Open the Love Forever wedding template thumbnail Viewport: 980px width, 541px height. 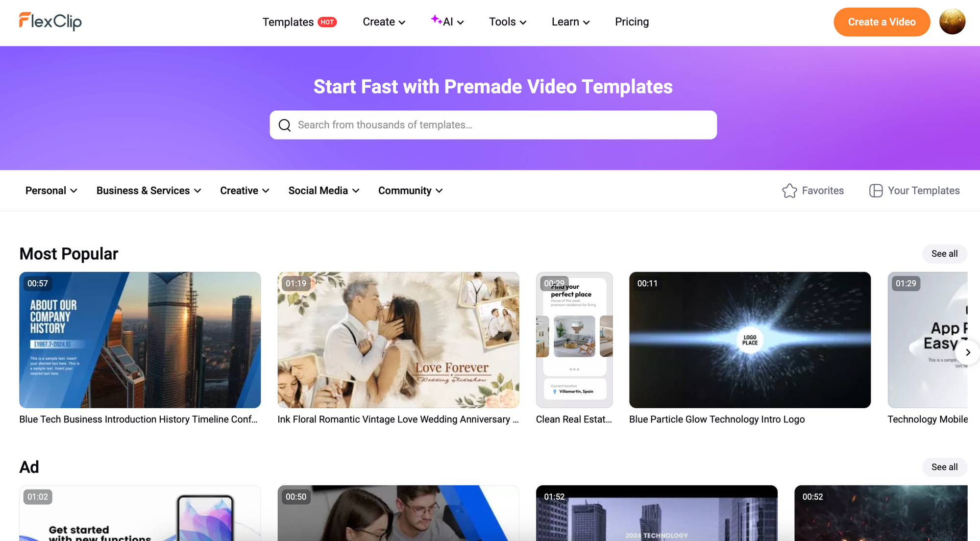398,340
